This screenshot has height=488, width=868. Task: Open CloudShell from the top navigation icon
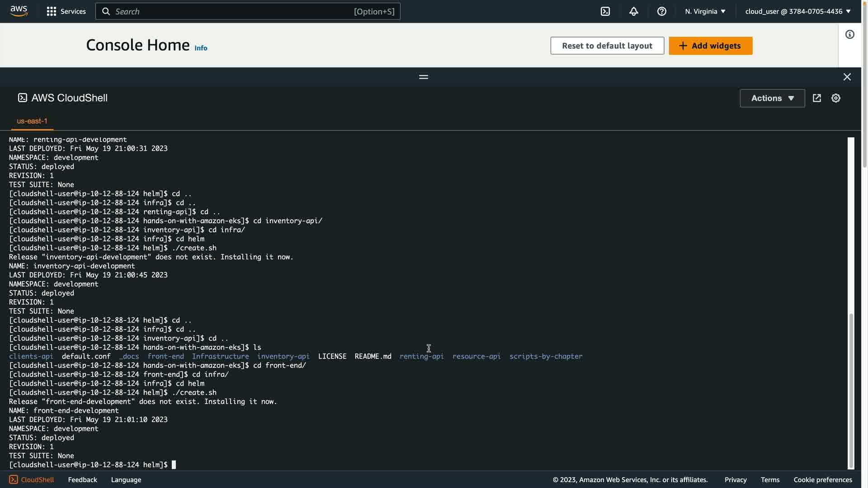(605, 11)
